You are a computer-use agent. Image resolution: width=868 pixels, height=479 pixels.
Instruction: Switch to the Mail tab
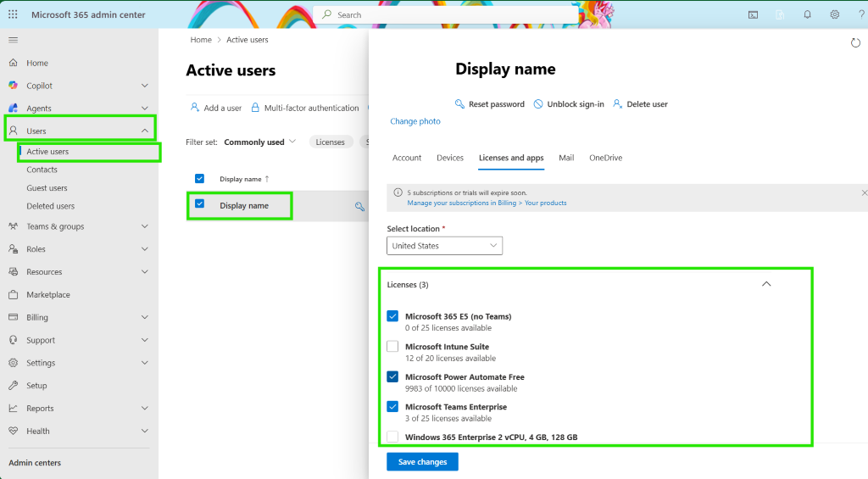pyautogui.click(x=566, y=158)
